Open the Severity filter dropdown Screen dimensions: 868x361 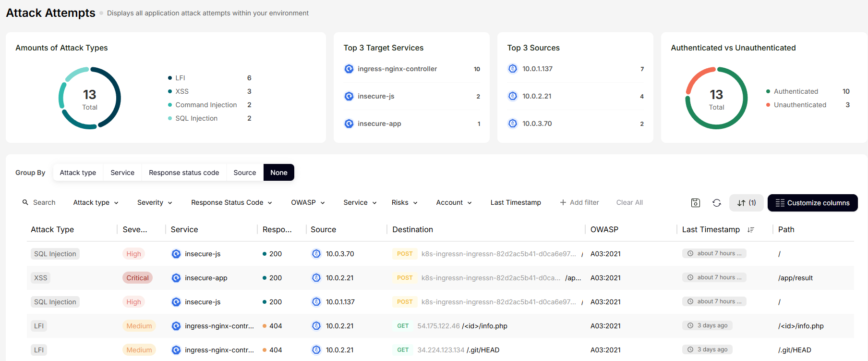pos(155,202)
